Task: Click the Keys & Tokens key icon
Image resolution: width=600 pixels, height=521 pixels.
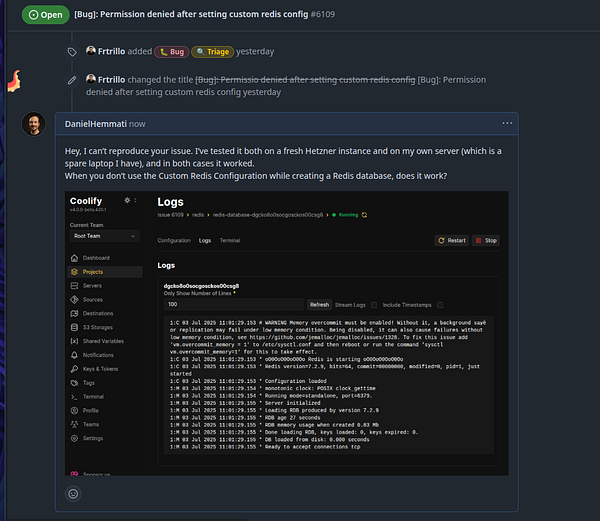Action: click(75, 369)
